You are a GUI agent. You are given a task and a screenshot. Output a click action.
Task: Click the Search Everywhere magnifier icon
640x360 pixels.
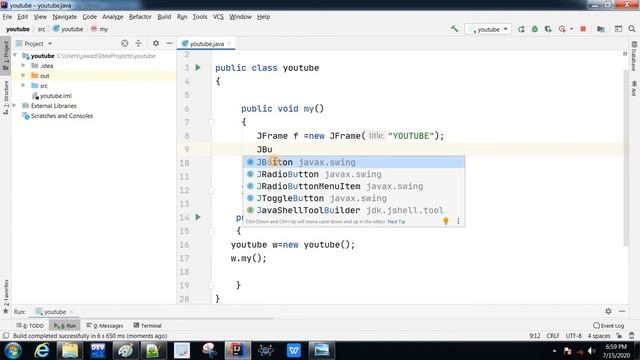tap(632, 29)
